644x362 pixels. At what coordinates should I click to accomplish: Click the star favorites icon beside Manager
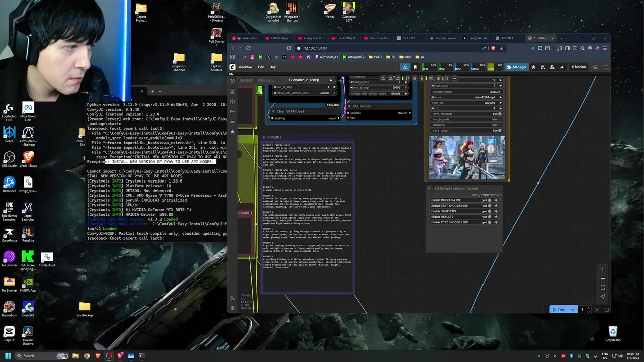(x=534, y=67)
